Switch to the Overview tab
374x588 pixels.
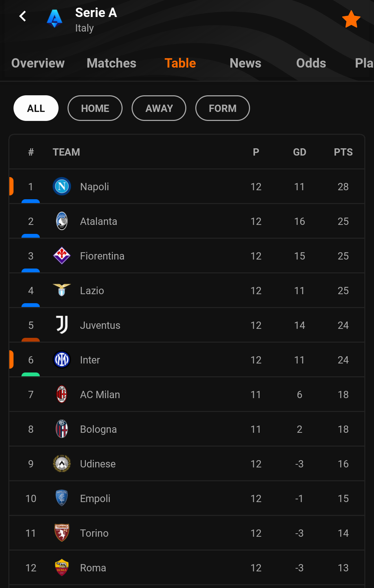(38, 63)
